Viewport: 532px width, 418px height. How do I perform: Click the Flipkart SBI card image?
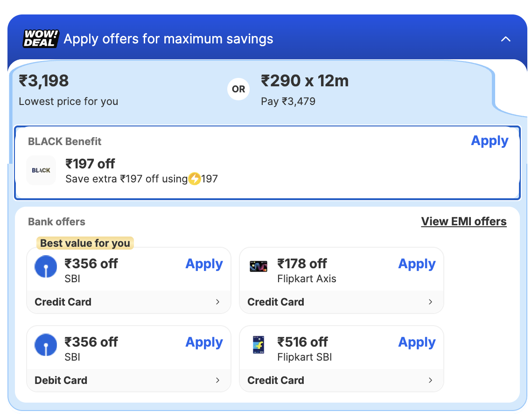point(259,345)
